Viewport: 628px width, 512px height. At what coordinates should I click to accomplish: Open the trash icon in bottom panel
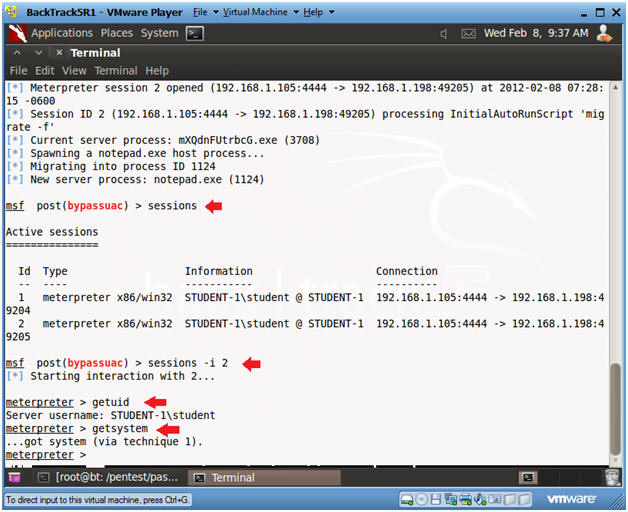coord(612,477)
